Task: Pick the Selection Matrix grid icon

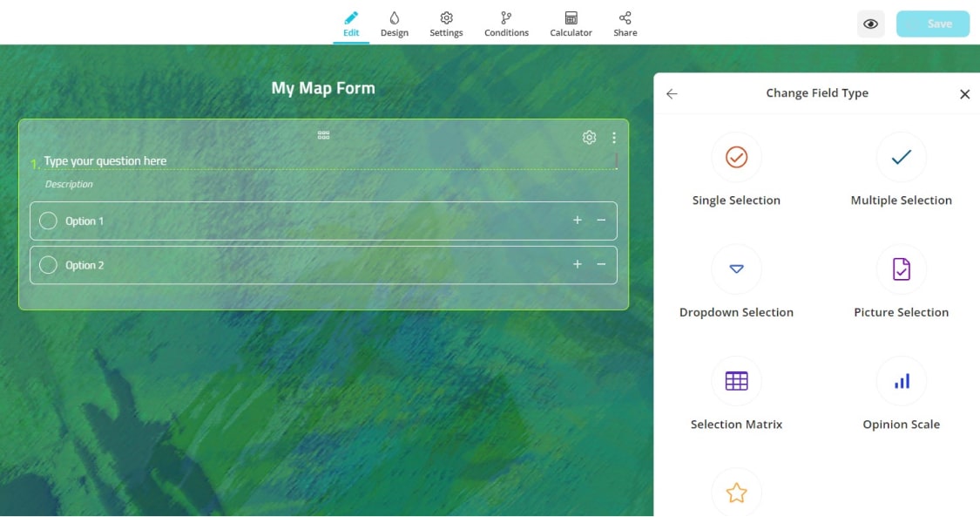Action: click(x=736, y=382)
